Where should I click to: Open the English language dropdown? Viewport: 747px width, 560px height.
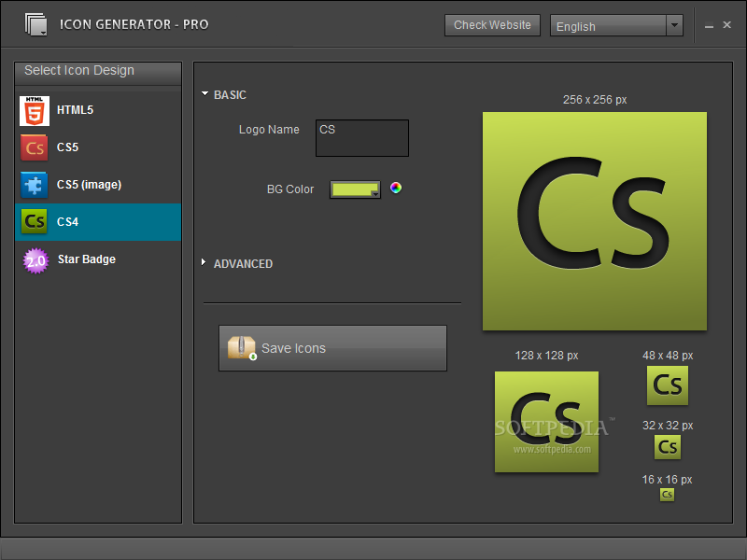tap(616, 26)
